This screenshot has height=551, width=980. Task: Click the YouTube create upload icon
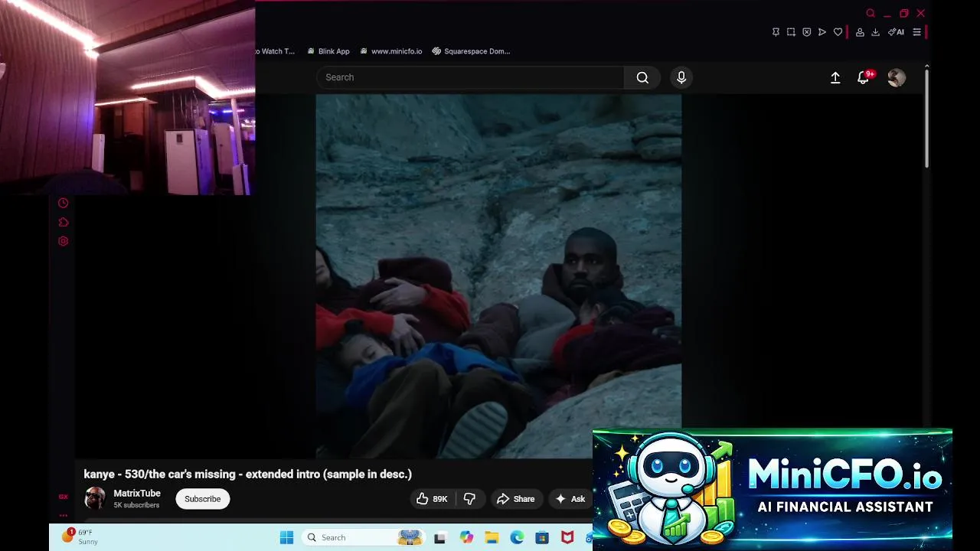pyautogui.click(x=835, y=77)
